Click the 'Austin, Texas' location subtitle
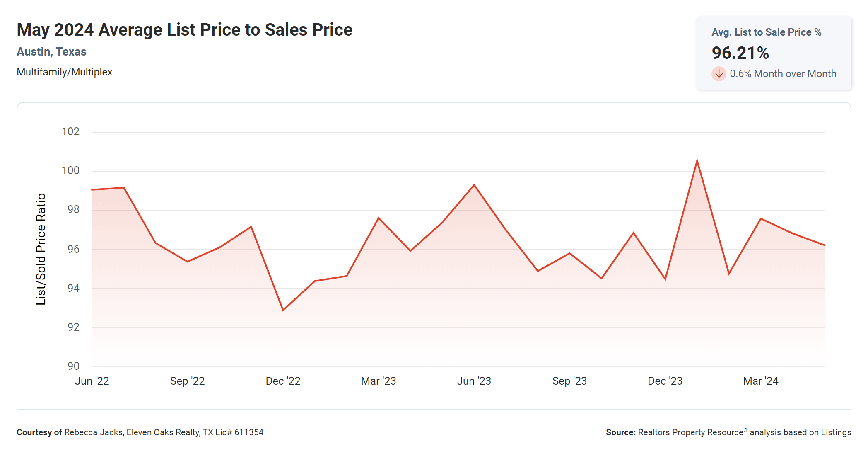Image resolution: width=868 pixels, height=456 pixels. tap(51, 52)
